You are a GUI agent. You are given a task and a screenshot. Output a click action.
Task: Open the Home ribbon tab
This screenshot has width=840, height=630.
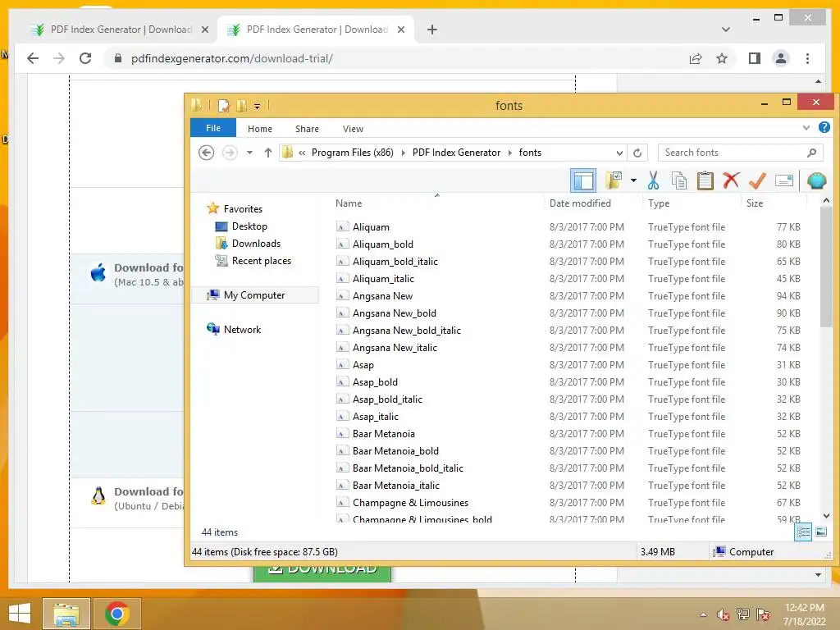pyautogui.click(x=260, y=129)
